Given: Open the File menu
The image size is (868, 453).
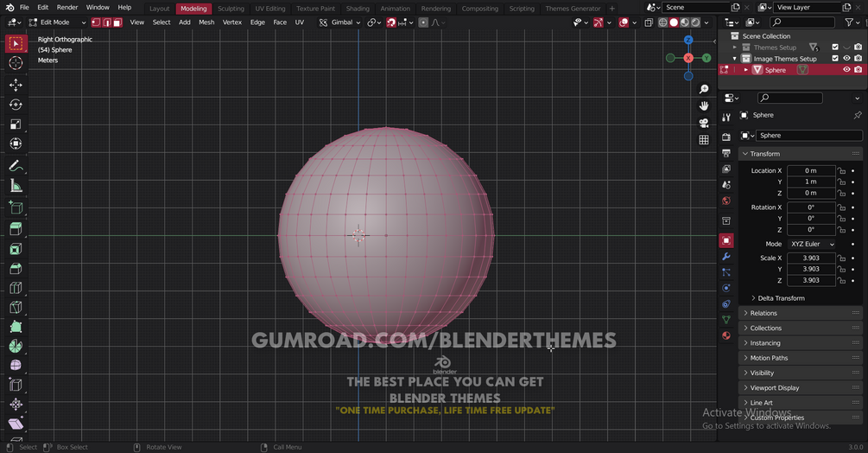Looking at the screenshot, I should pos(24,7).
